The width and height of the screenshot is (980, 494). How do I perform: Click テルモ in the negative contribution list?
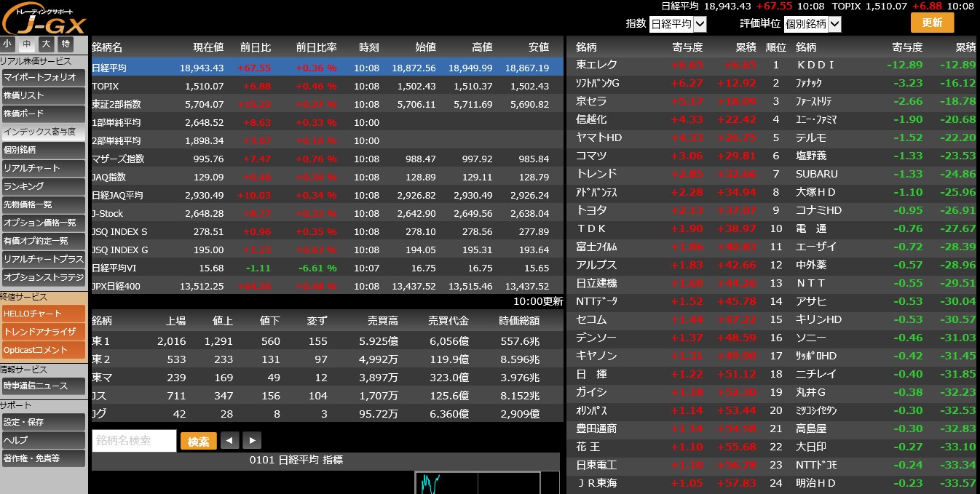pyautogui.click(x=811, y=138)
